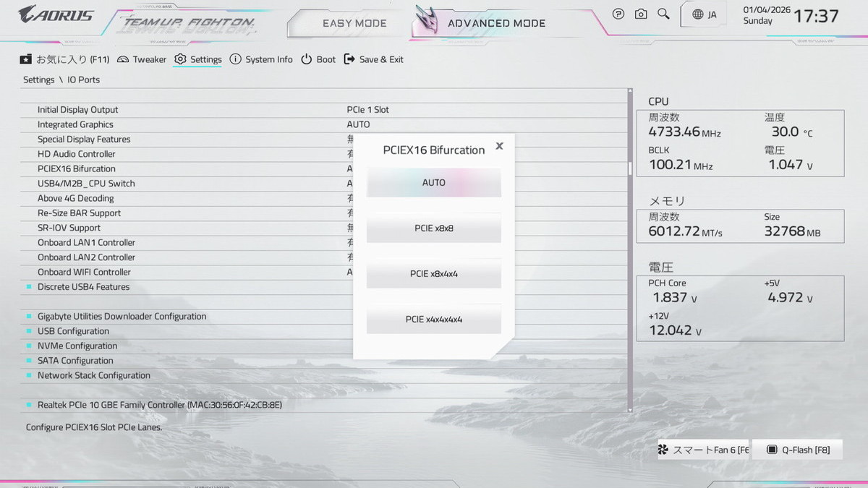The height and width of the screenshot is (488, 868).
Task: Expand NVMe Configuration submenu
Action: coord(77,346)
